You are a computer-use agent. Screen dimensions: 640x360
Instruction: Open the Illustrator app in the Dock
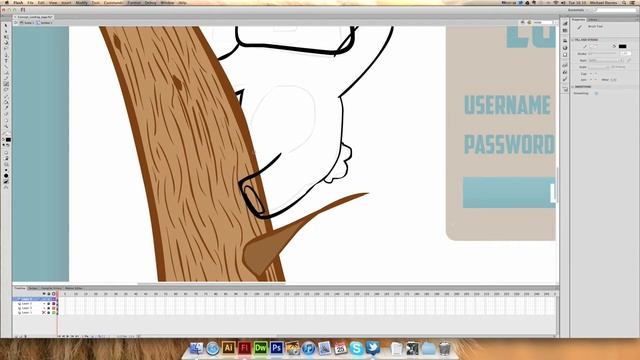(x=229, y=348)
